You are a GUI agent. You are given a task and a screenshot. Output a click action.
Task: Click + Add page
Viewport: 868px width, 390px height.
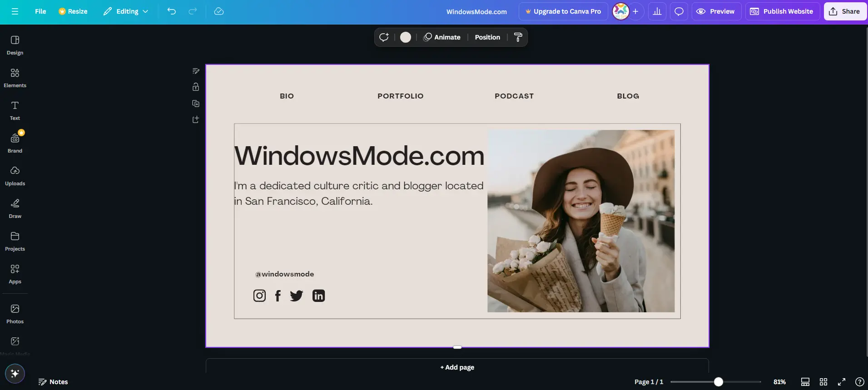[x=457, y=367]
